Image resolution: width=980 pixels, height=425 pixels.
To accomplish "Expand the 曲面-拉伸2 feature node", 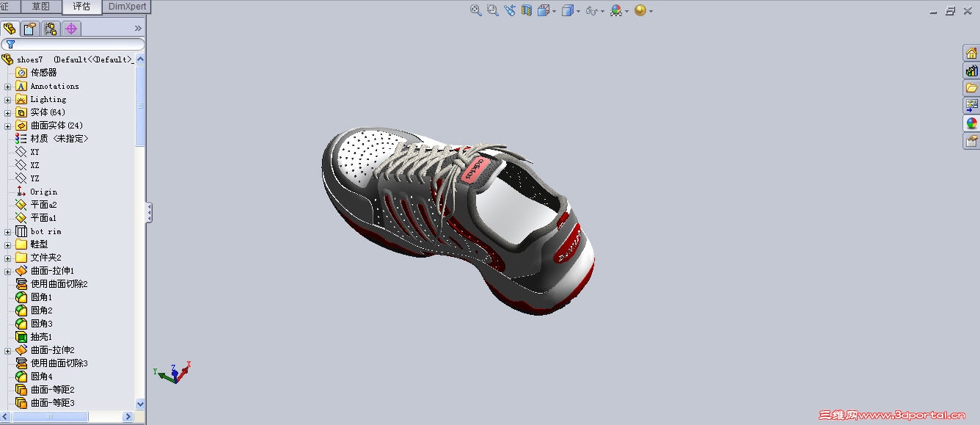I will [8, 350].
